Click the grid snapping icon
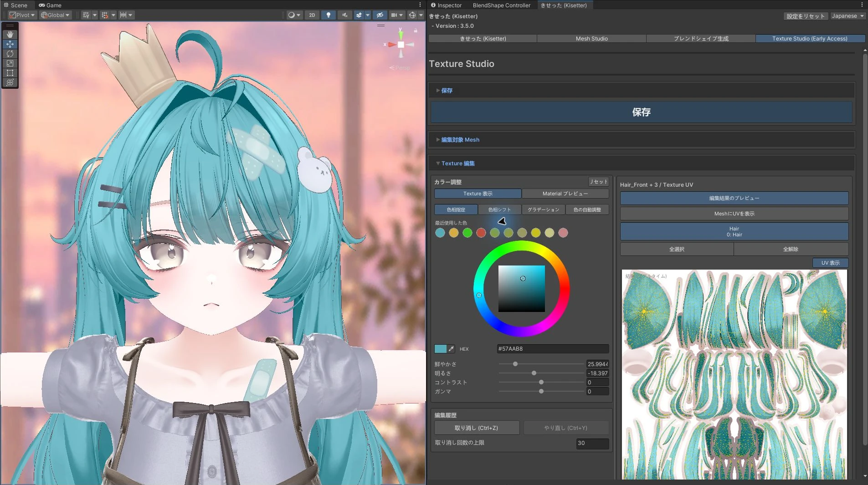 105,15
